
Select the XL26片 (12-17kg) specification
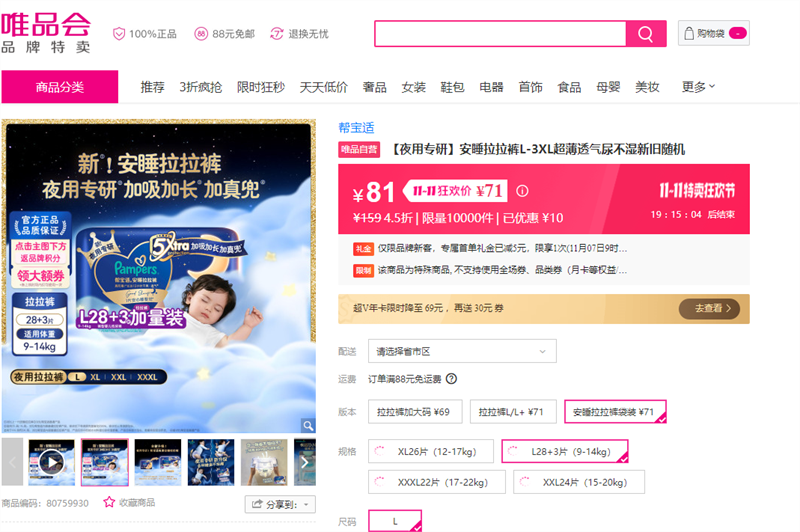pos(431,451)
